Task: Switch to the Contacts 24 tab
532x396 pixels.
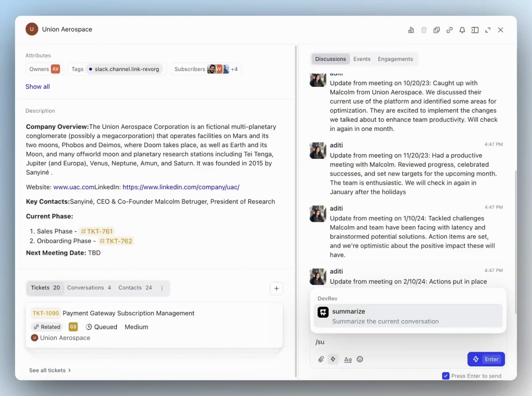Action: click(135, 288)
